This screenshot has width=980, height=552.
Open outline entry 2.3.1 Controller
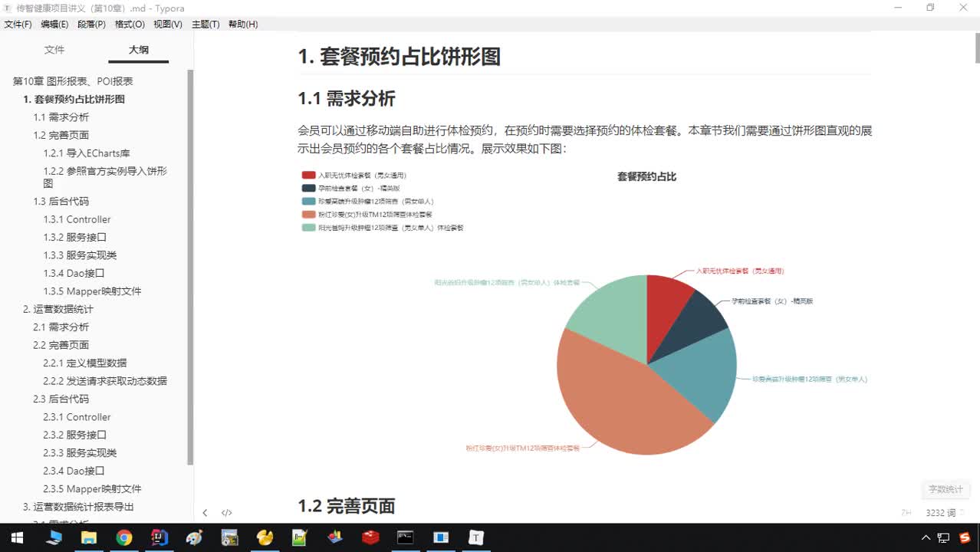(77, 417)
